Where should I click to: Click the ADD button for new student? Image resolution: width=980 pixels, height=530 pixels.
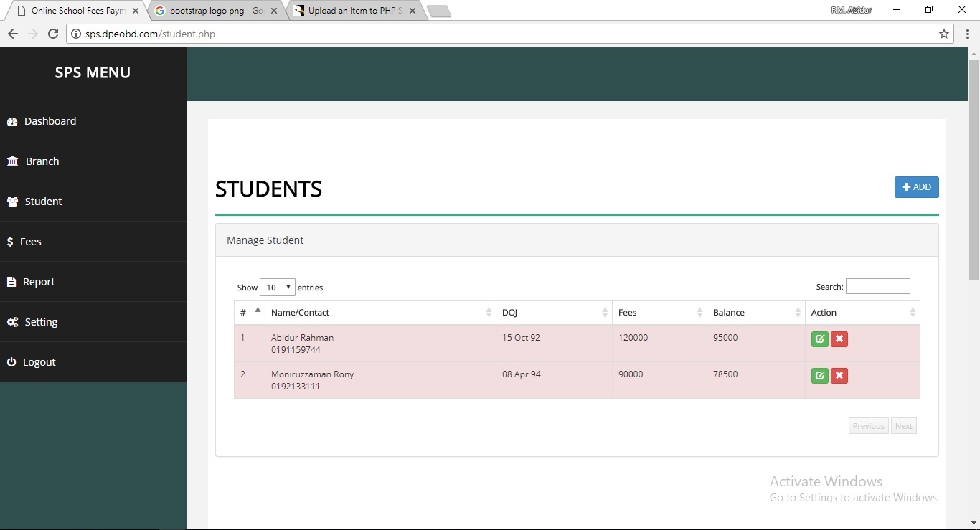coord(916,187)
